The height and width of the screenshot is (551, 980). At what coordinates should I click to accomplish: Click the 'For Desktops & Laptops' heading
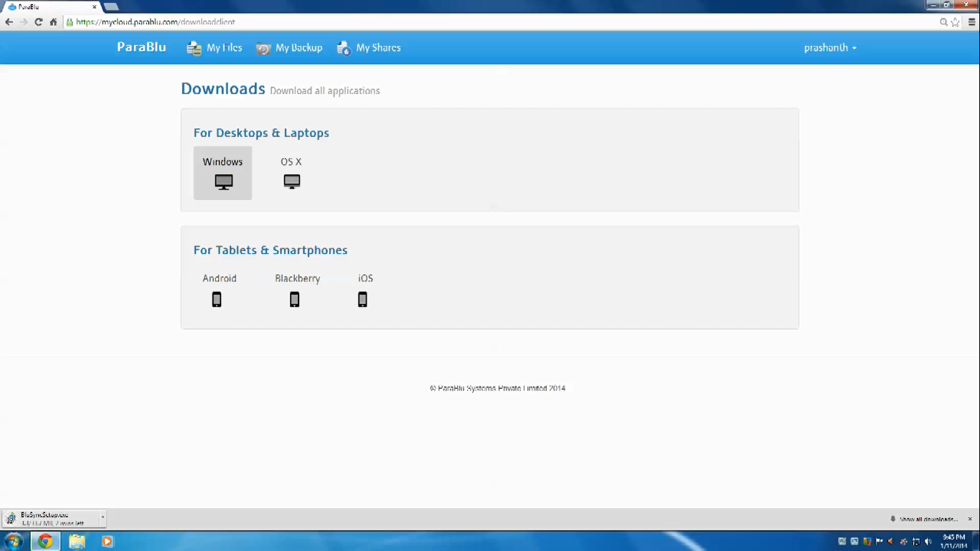click(x=261, y=133)
